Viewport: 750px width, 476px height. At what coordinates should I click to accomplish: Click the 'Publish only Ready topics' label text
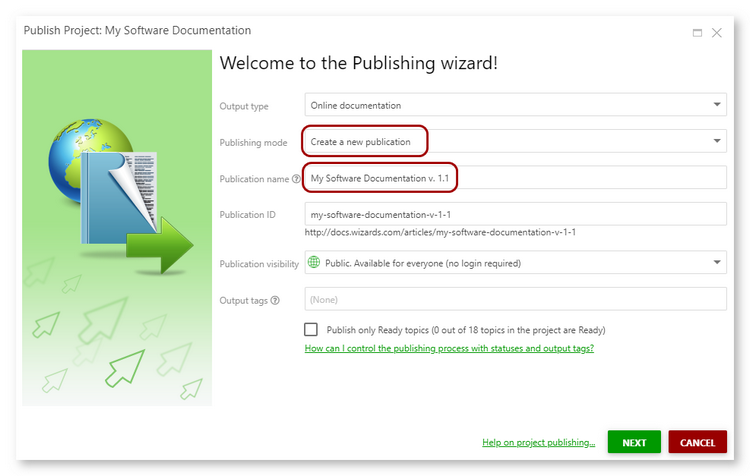tap(466, 330)
